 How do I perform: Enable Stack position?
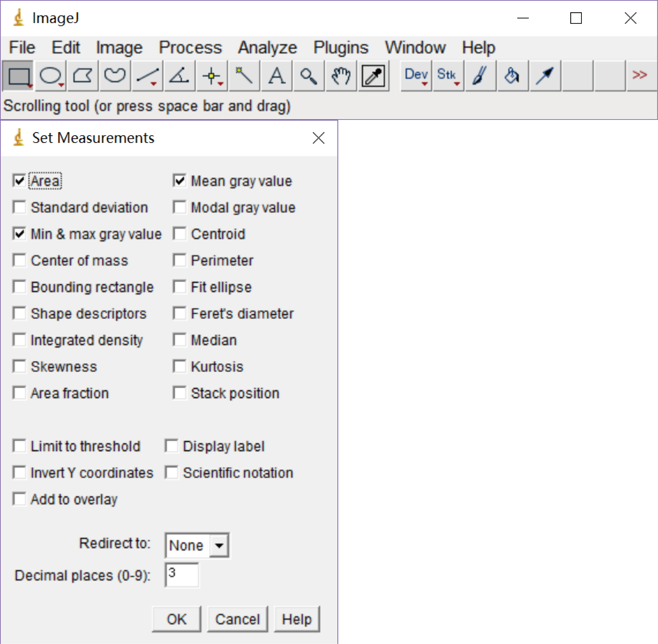coord(179,393)
